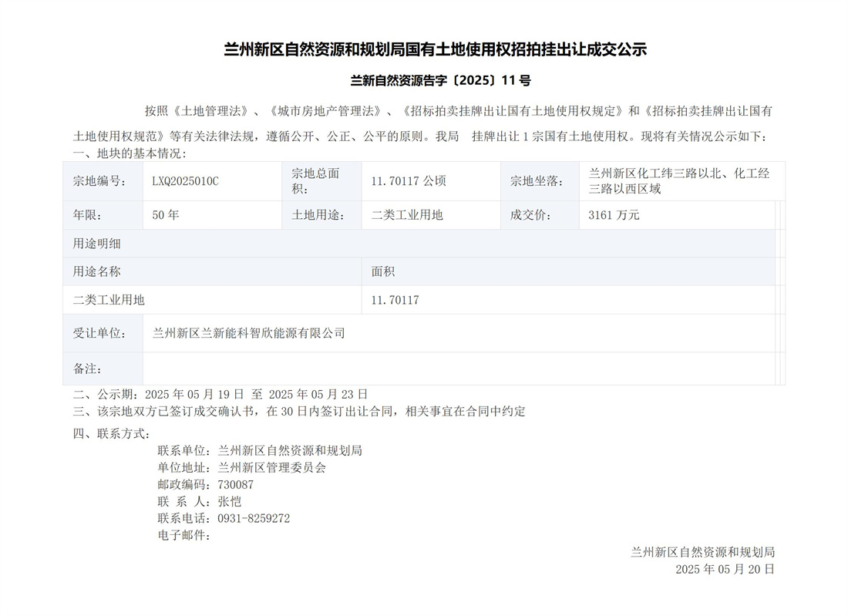Click the postal code 730087
Screen dimensions: 848x616
[x=235, y=485]
